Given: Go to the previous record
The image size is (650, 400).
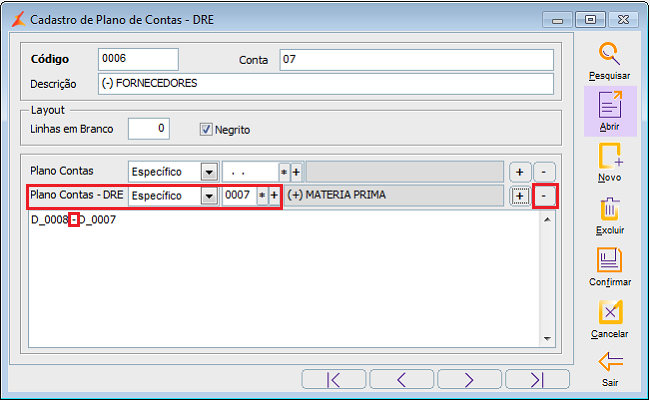Looking at the screenshot, I should (401, 379).
